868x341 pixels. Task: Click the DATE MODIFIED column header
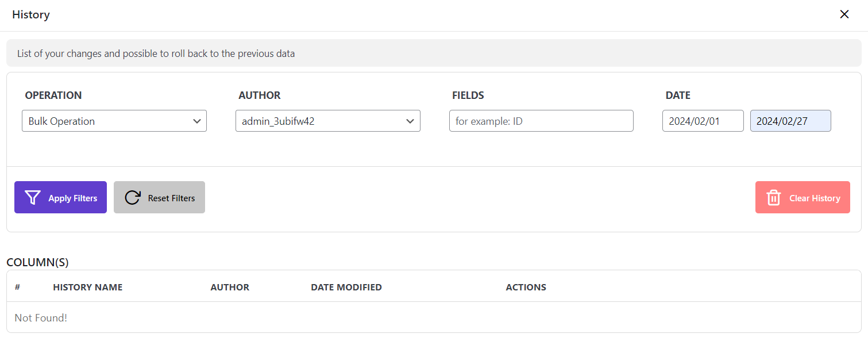pyautogui.click(x=346, y=287)
